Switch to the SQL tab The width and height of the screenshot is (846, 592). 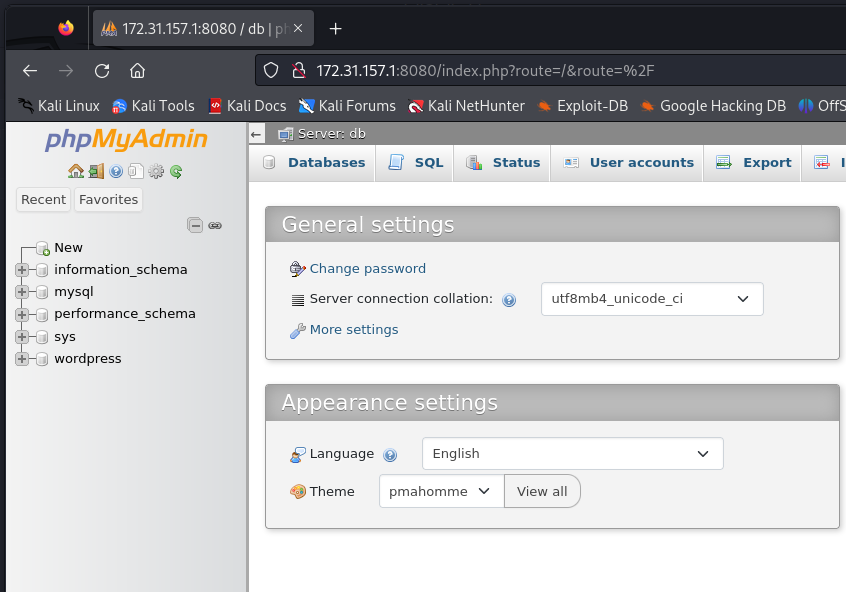(416, 163)
